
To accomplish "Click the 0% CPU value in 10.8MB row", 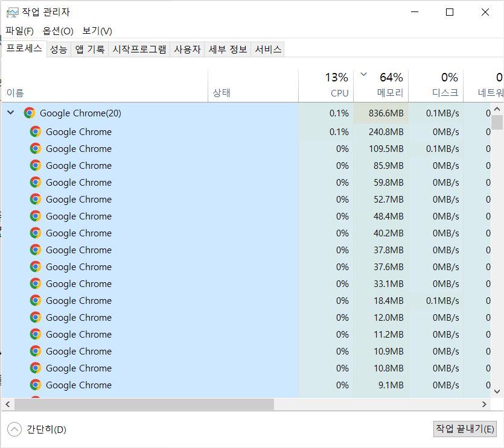I will [x=342, y=368].
